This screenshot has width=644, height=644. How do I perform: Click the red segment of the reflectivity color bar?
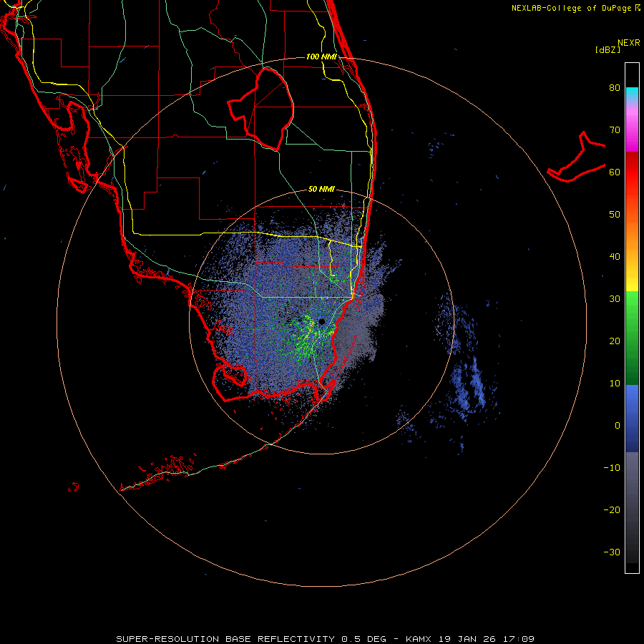(632, 172)
